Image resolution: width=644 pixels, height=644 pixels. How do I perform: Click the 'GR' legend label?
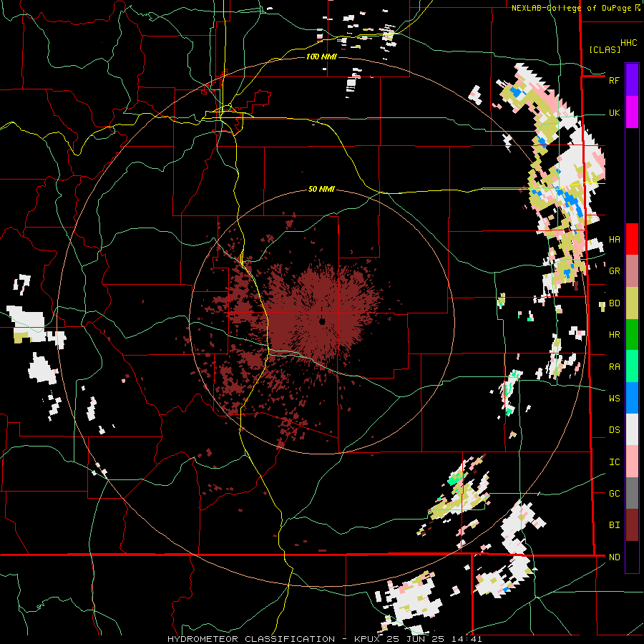tap(614, 271)
